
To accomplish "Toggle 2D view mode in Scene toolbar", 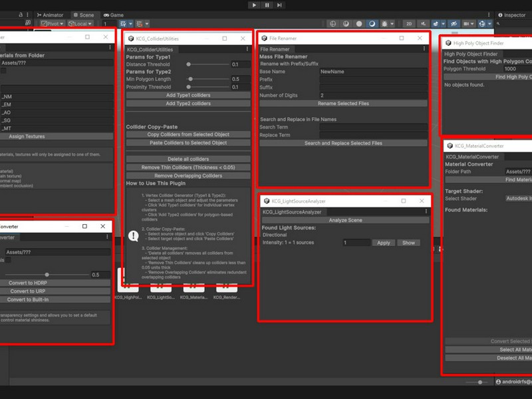I will 409,24.
